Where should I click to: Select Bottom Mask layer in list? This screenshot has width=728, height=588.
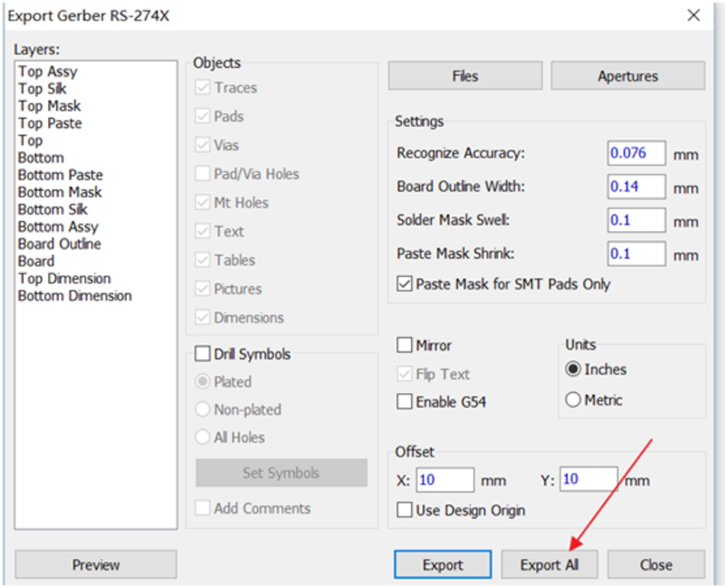(x=60, y=192)
